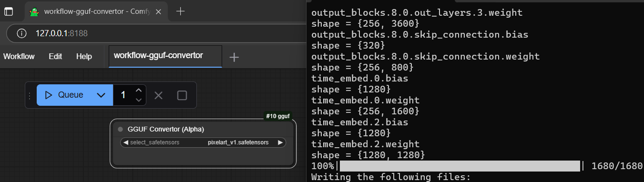The image size is (644, 182).
Task: Open the Help menu
Action: pos(84,56)
